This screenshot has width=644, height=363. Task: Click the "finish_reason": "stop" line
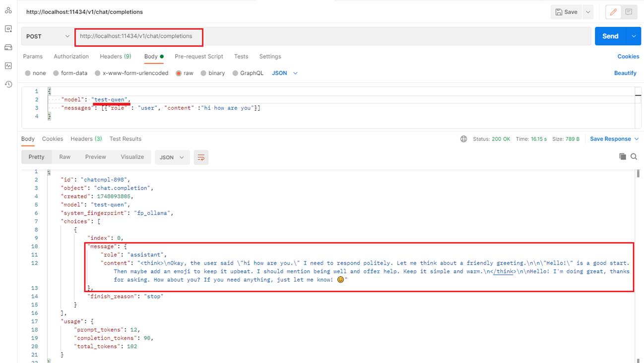pos(125,296)
